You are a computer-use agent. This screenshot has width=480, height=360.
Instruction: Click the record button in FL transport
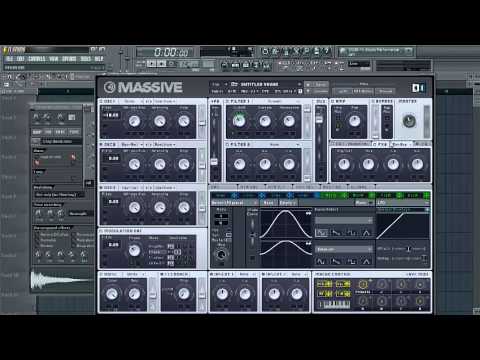tap(172, 63)
